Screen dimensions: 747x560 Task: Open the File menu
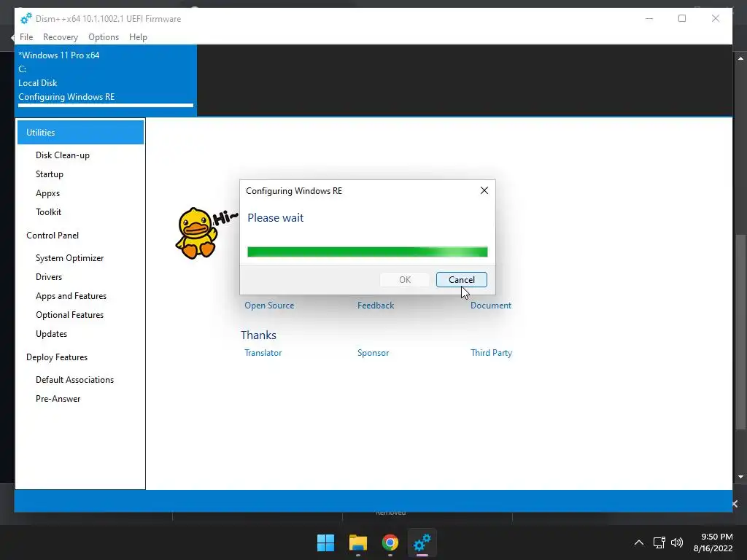[x=26, y=37]
